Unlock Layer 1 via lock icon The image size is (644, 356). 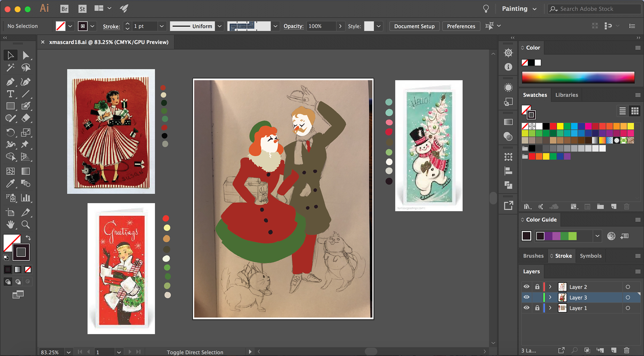537,308
